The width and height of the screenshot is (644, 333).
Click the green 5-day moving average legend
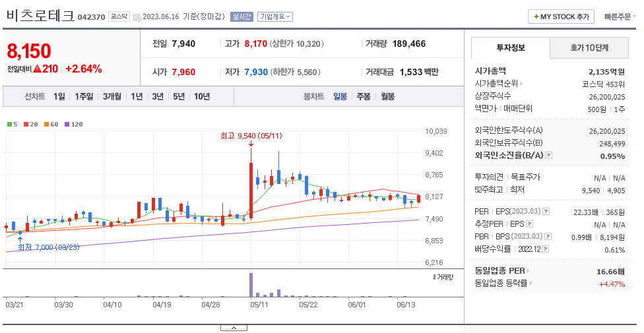[13, 125]
